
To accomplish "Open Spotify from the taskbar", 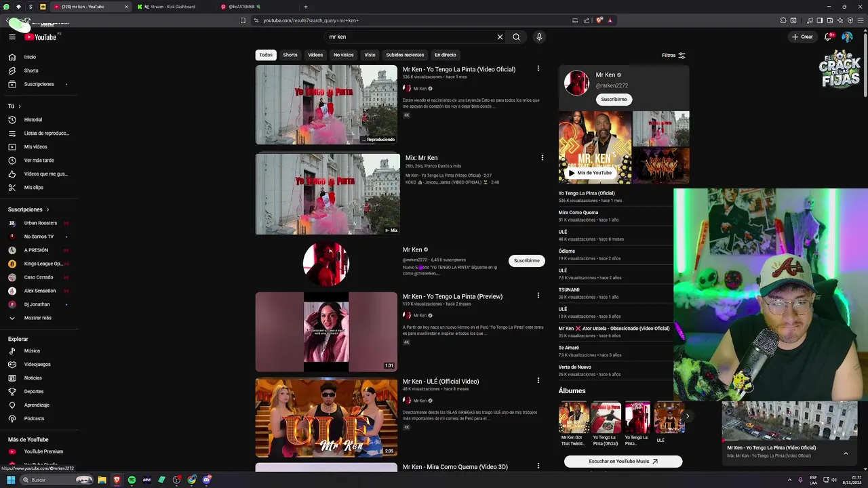I will pyautogui.click(x=132, y=480).
